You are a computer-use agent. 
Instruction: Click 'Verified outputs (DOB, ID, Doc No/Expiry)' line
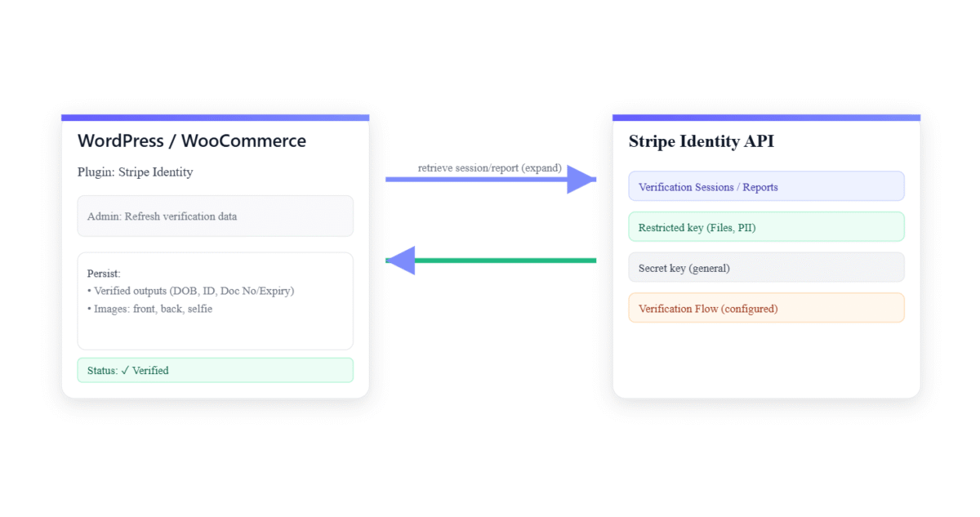(x=190, y=291)
